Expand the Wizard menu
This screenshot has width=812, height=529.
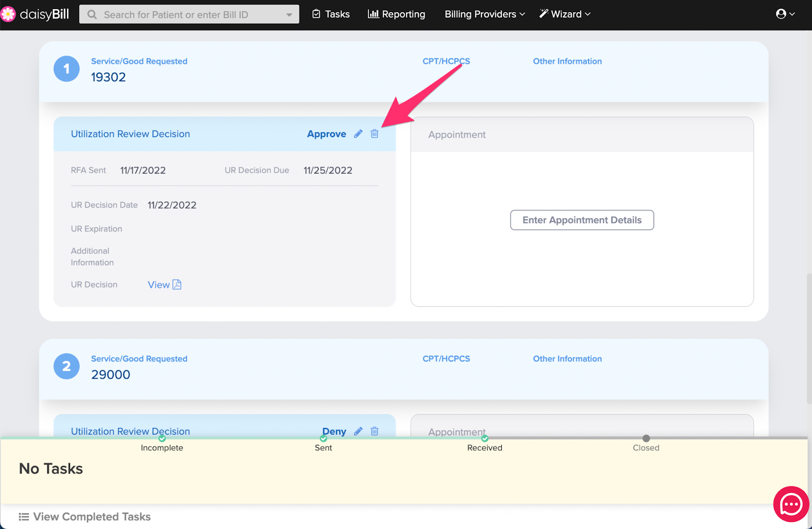click(x=565, y=14)
